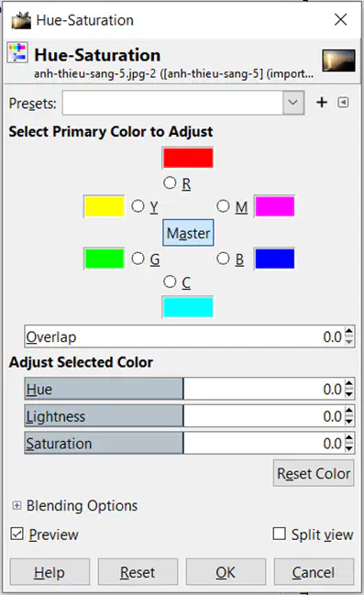
Task: Increase Saturation value with up arrow
Action: pos(349,438)
